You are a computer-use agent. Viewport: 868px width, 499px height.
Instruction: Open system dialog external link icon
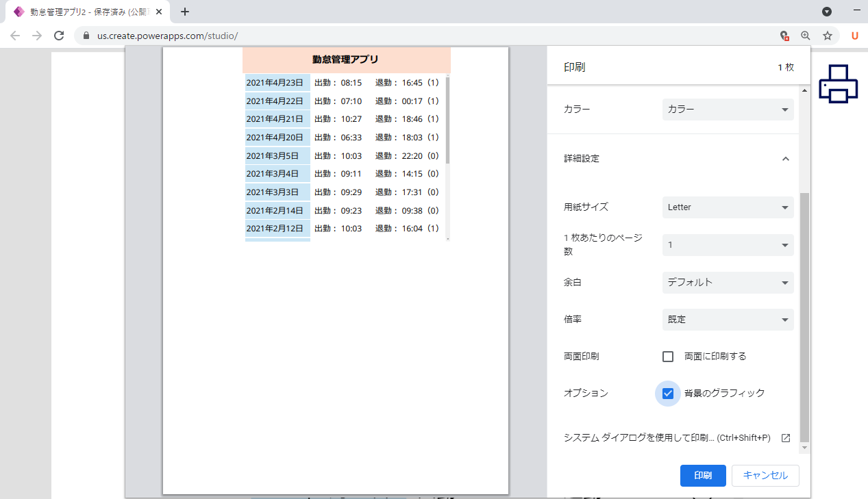tap(786, 437)
